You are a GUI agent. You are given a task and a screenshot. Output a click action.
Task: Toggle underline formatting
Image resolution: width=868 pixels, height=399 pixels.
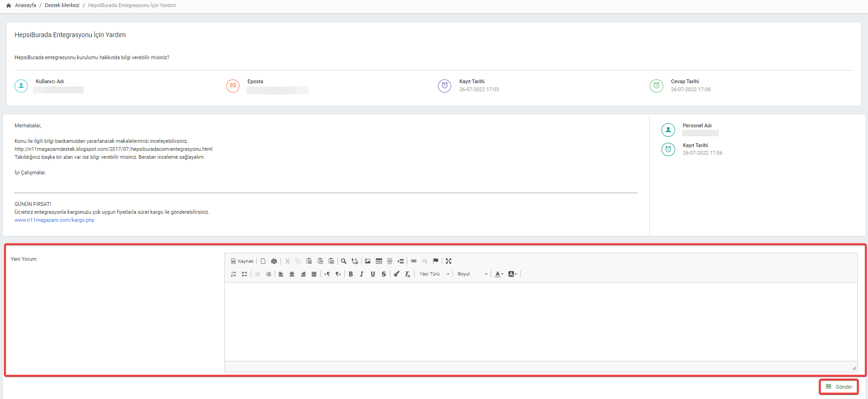pyautogui.click(x=373, y=274)
